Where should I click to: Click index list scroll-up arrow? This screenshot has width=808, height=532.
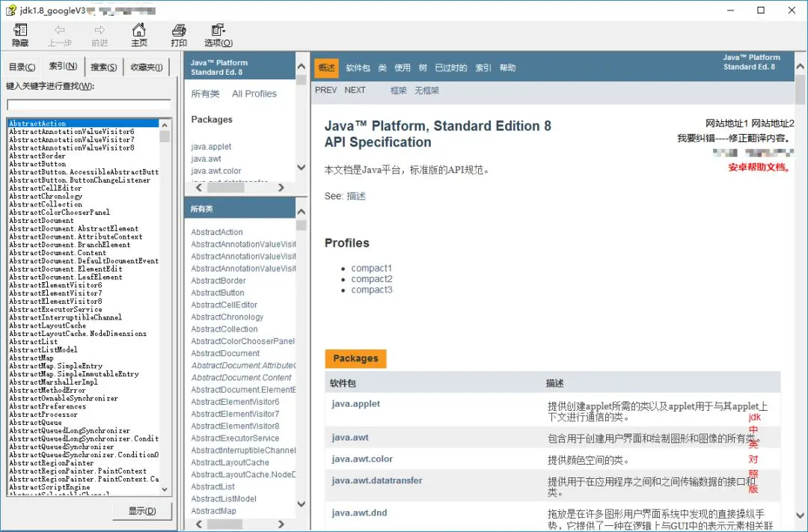pos(165,125)
